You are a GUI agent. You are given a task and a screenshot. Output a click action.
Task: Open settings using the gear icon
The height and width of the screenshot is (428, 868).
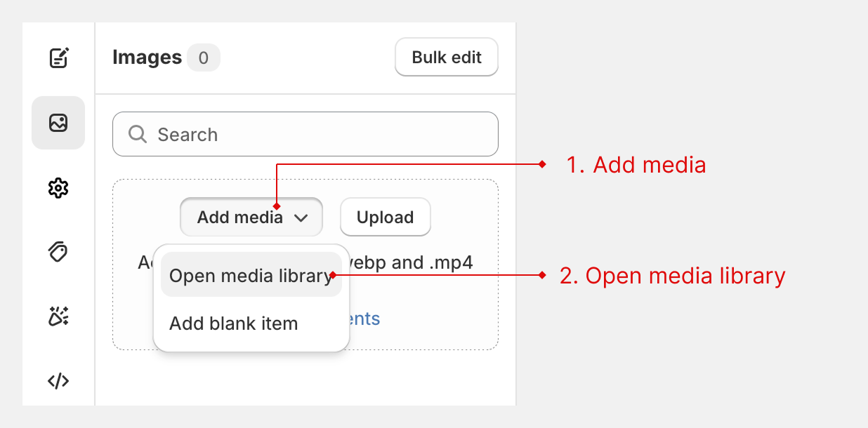pos(58,187)
